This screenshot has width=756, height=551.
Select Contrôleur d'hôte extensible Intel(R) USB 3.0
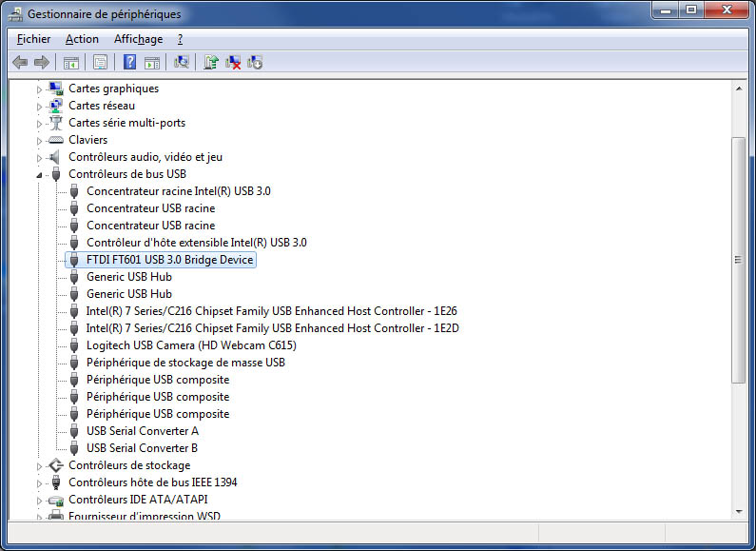click(197, 243)
